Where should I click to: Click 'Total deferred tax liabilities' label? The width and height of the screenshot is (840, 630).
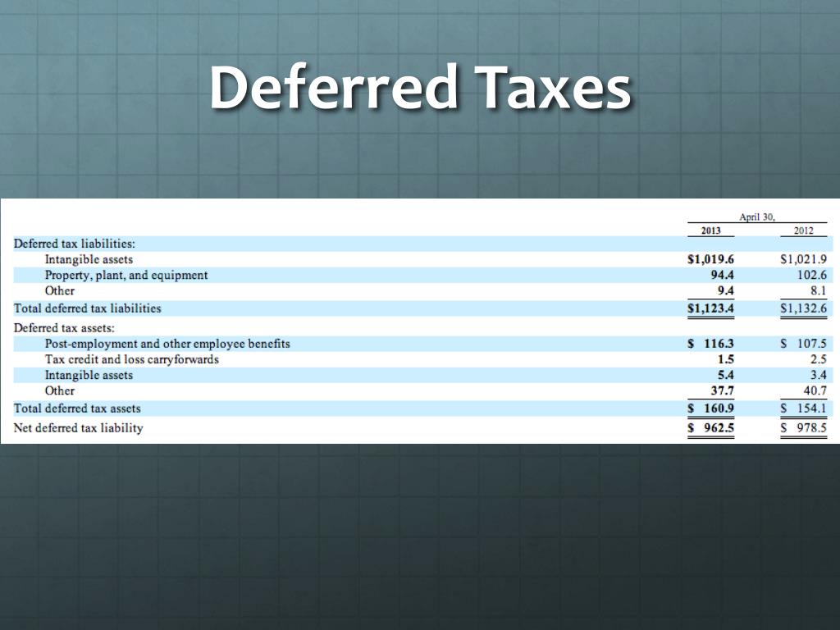tap(87, 308)
